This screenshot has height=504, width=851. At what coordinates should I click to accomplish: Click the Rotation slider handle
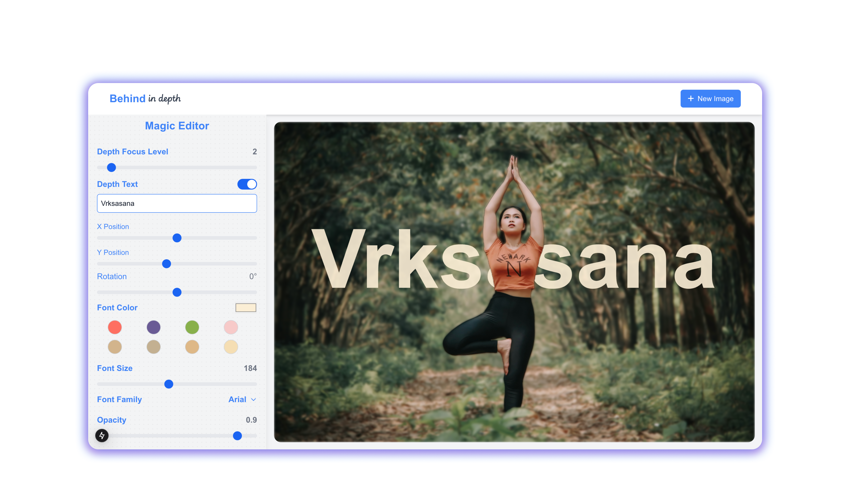(177, 292)
